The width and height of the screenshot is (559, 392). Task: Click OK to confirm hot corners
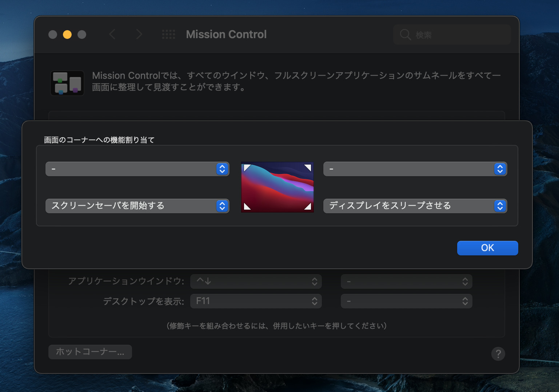487,248
